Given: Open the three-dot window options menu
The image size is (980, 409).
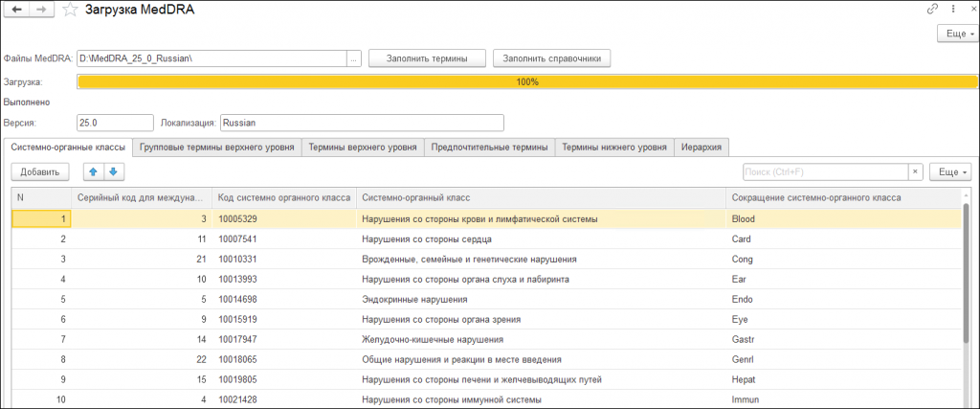Looking at the screenshot, I should pyautogui.click(x=949, y=9).
